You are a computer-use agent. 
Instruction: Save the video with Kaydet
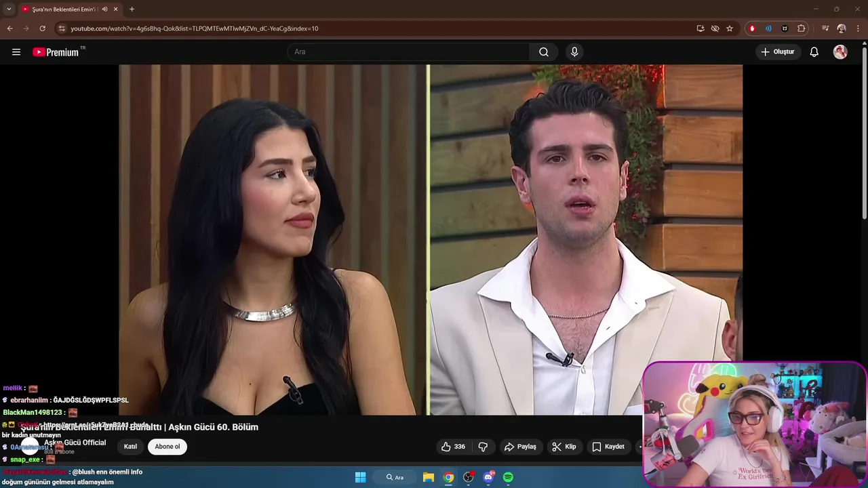[608, 447]
